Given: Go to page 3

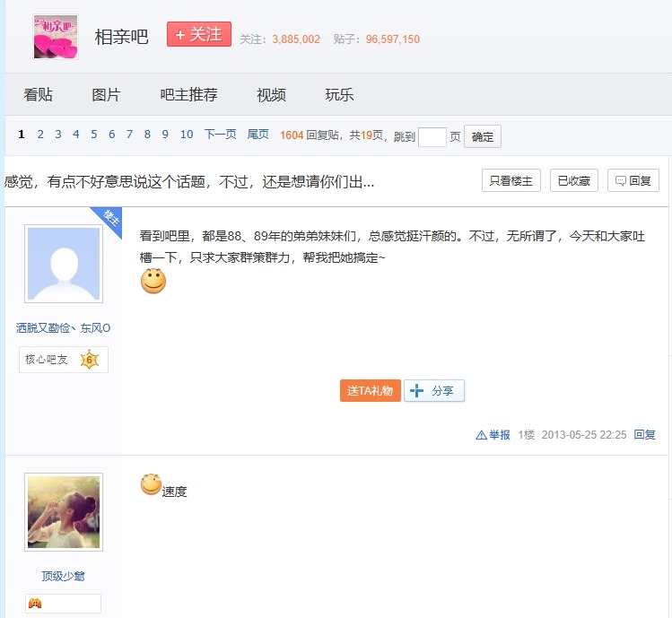Looking at the screenshot, I should click(57, 135).
